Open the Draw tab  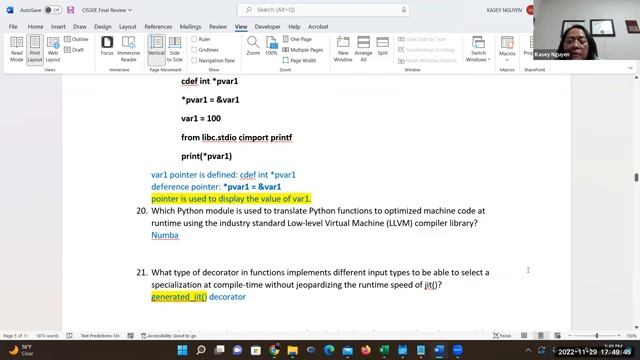[x=80, y=27]
